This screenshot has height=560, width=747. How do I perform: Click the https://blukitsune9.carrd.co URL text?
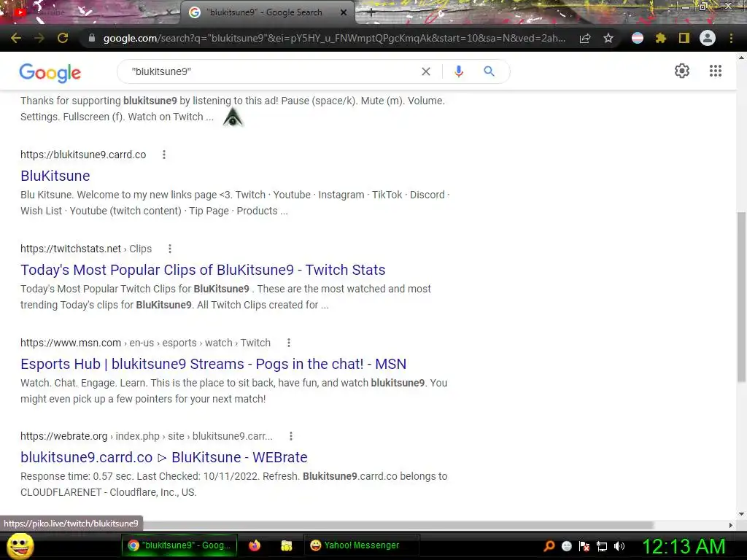[83, 155]
